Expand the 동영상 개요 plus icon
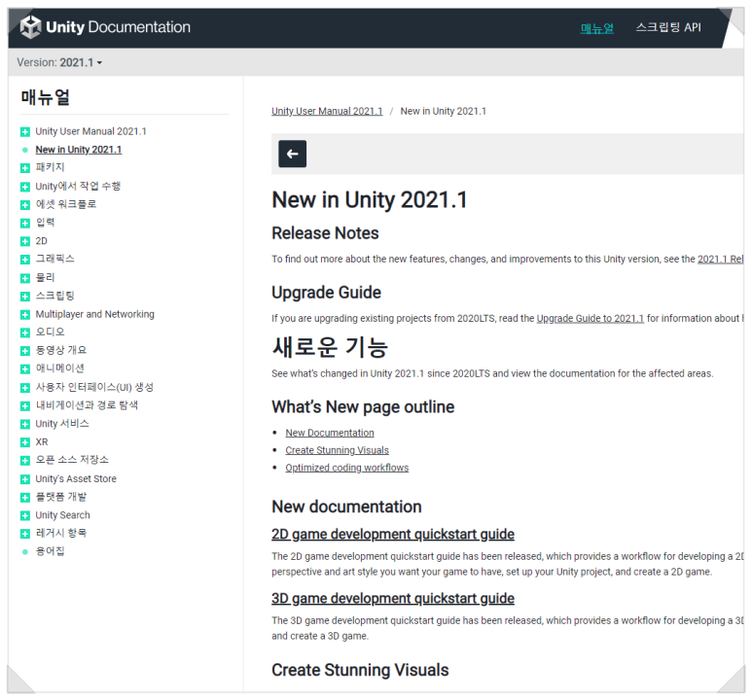Screen dimensions: 752x700 click(x=25, y=350)
